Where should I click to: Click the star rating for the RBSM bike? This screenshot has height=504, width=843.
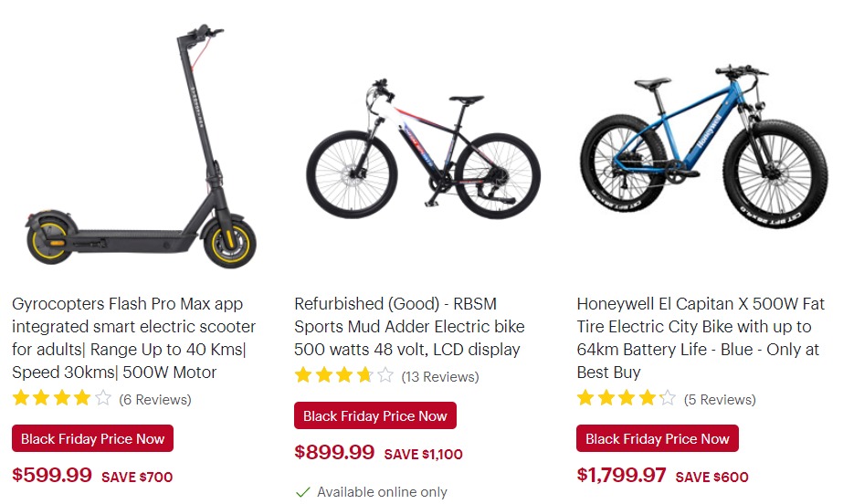pos(344,375)
